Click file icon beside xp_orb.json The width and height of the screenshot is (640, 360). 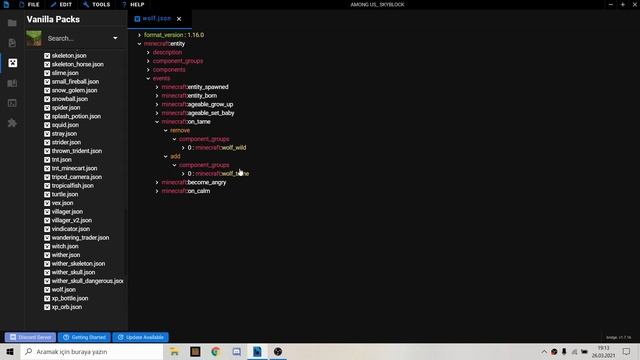click(47, 307)
